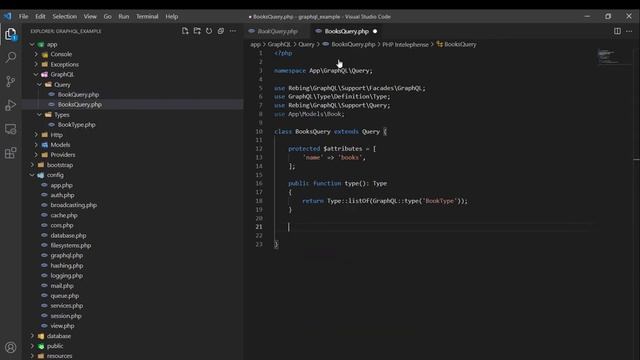Open auth.php in config folder
The height and width of the screenshot is (360, 640).
click(62, 195)
